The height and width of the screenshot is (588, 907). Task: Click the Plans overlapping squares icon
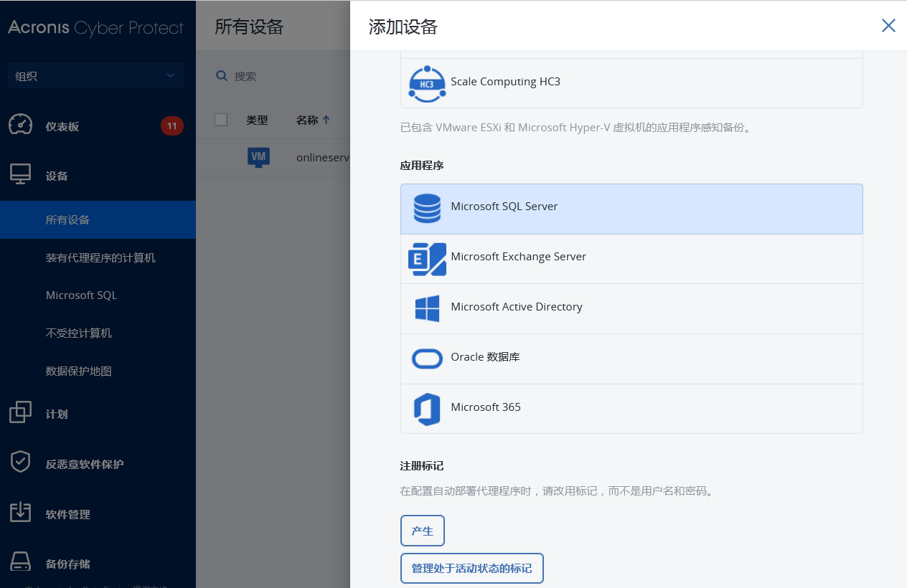pos(20,413)
